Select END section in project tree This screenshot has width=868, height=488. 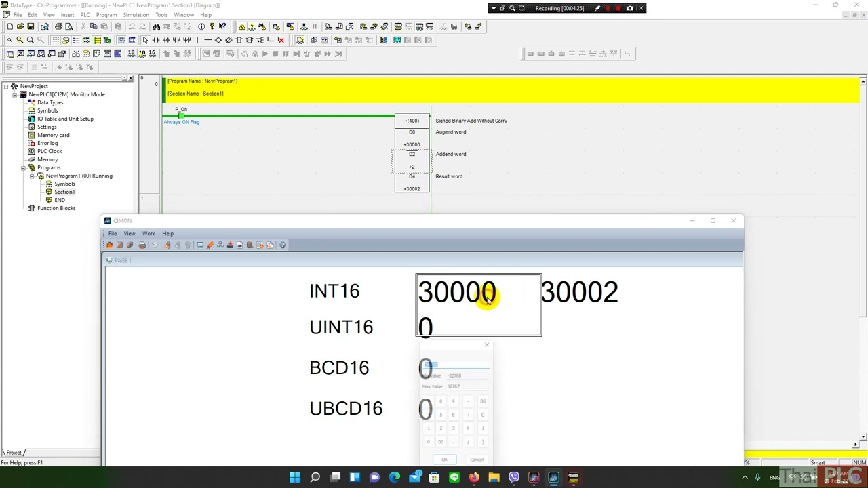pos(60,200)
